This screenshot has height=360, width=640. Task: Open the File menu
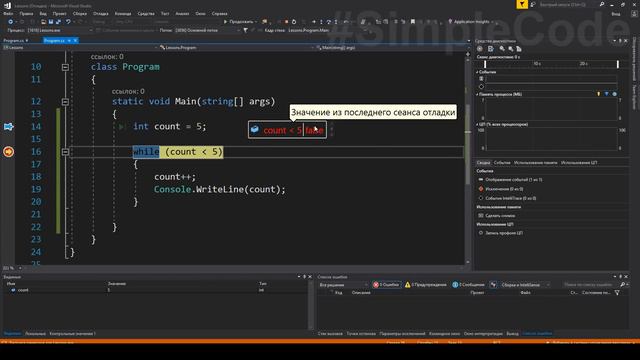(8, 14)
